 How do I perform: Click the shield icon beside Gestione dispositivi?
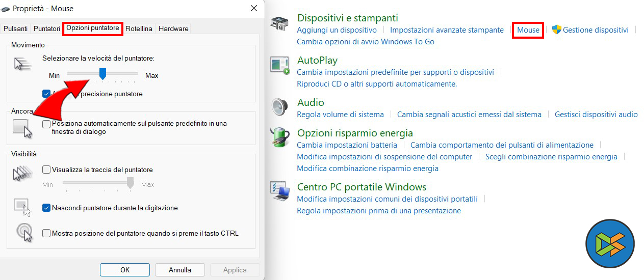[556, 30]
